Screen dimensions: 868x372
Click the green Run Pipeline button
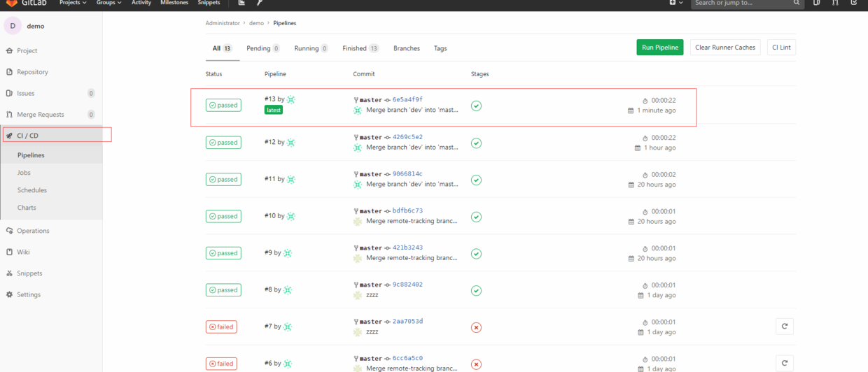click(660, 48)
